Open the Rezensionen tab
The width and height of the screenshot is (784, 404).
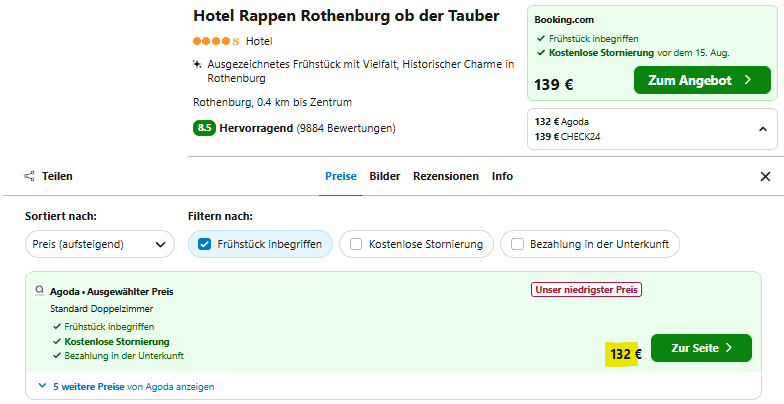pos(446,176)
